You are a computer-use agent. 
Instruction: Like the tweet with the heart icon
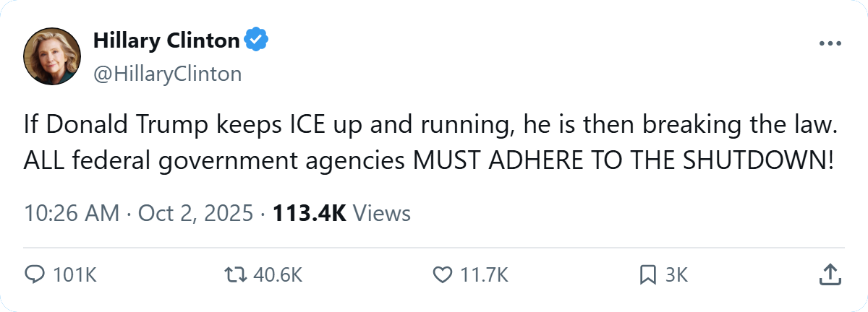[x=441, y=274]
